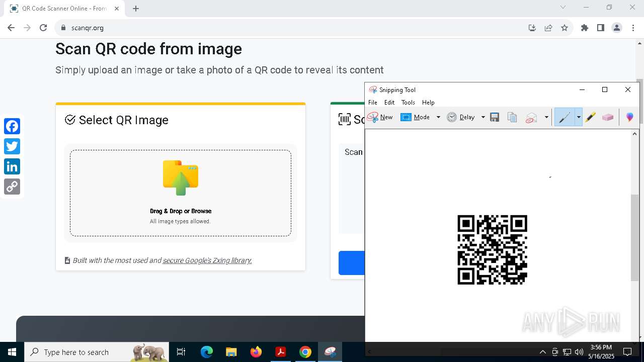The image size is (644, 362).
Task: Switch to Chrome on taskbar
Action: click(305, 352)
